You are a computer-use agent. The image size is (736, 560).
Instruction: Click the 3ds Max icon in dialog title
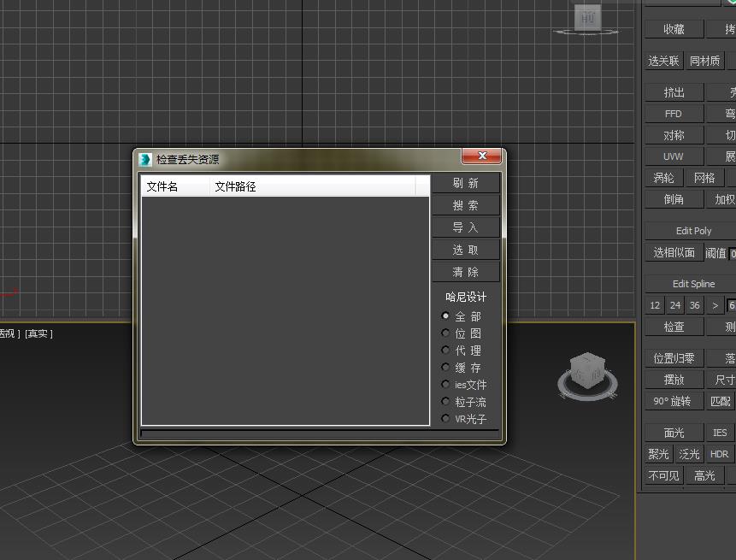145,160
